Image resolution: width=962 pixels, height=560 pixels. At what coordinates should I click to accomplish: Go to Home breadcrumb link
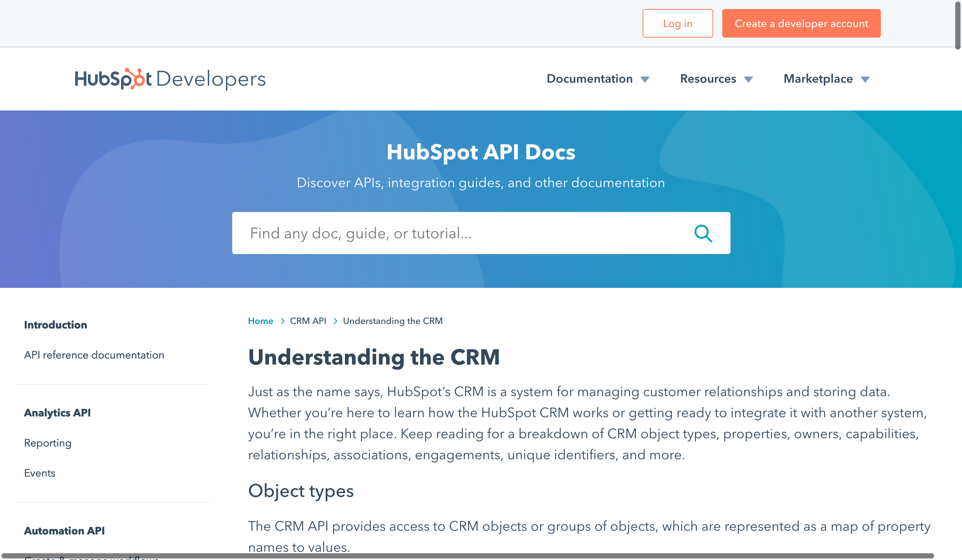coord(260,321)
